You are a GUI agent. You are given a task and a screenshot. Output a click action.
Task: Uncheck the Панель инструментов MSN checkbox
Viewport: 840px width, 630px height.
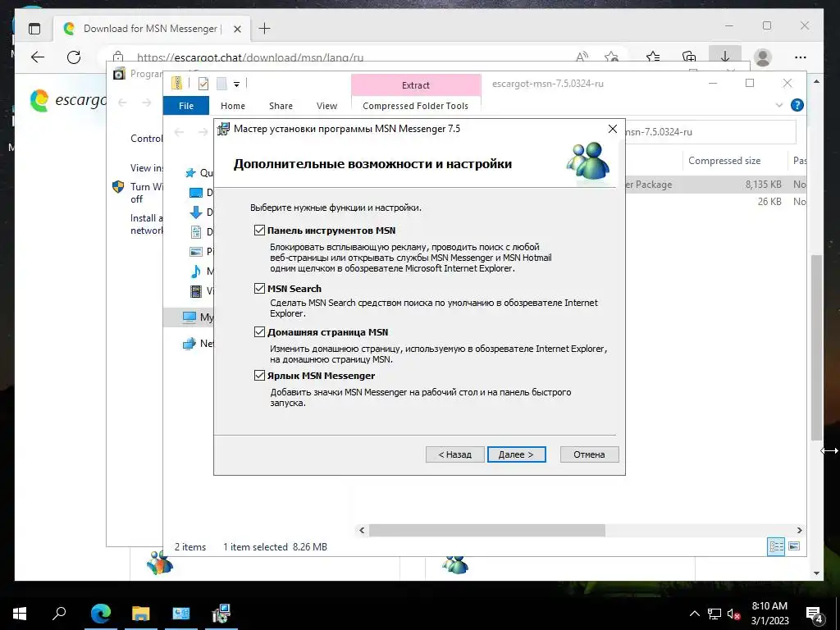coord(259,231)
